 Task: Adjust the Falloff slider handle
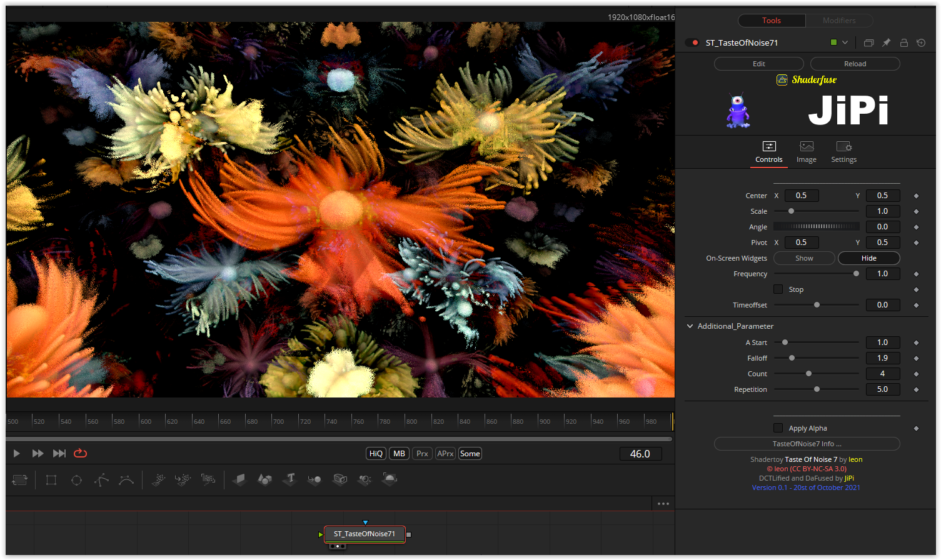coord(792,358)
